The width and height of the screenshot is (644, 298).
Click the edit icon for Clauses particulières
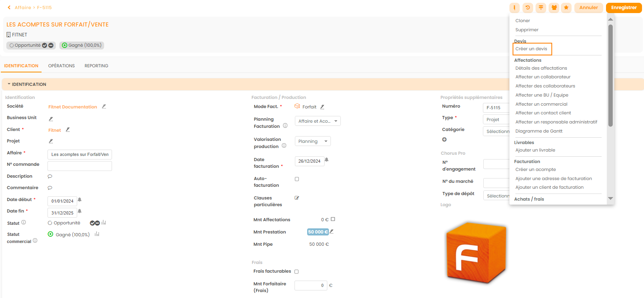pyautogui.click(x=297, y=198)
